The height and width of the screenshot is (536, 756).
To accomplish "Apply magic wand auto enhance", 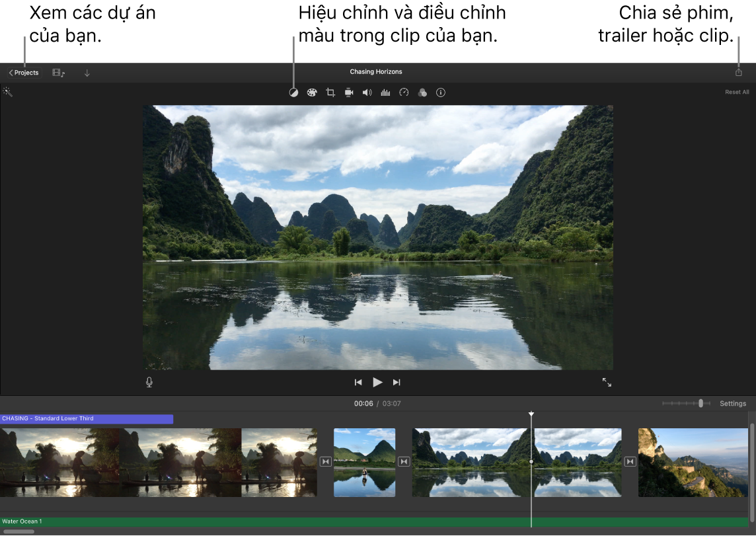I will tap(8, 92).
